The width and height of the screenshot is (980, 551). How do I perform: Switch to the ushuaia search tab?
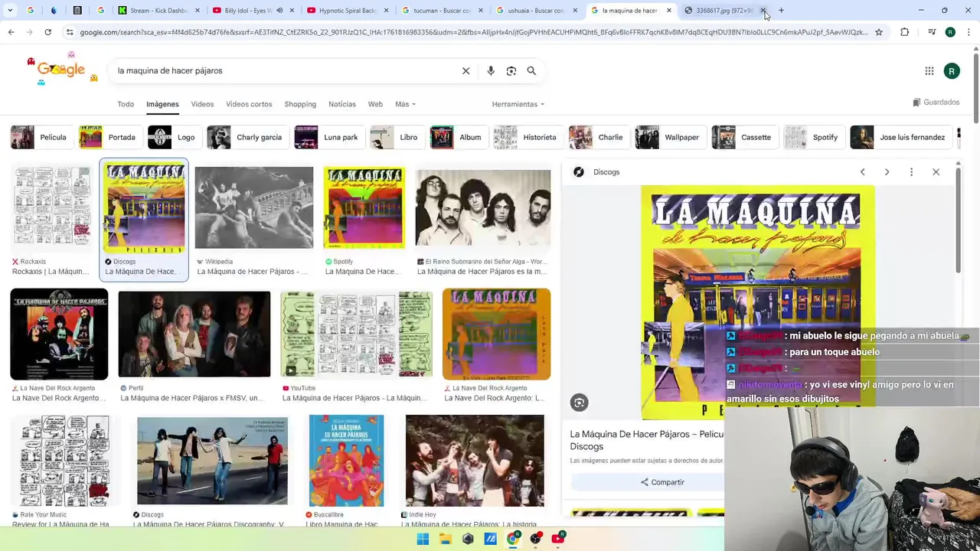(536, 11)
